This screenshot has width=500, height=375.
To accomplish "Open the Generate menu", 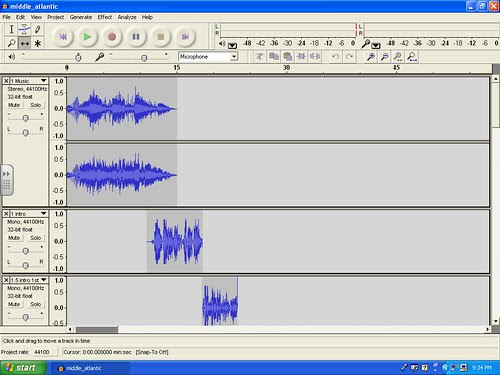I will pos(81,17).
